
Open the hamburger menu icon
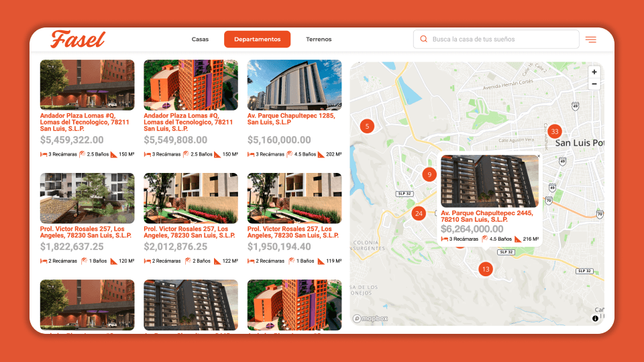tap(590, 40)
